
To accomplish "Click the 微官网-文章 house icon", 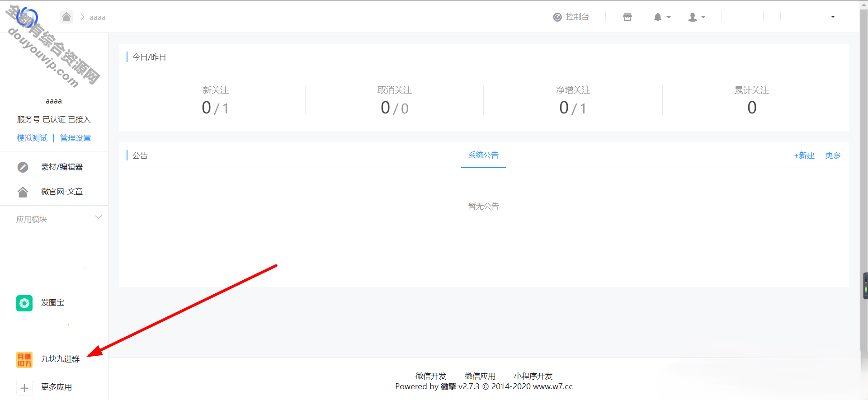I will click(x=23, y=192).
